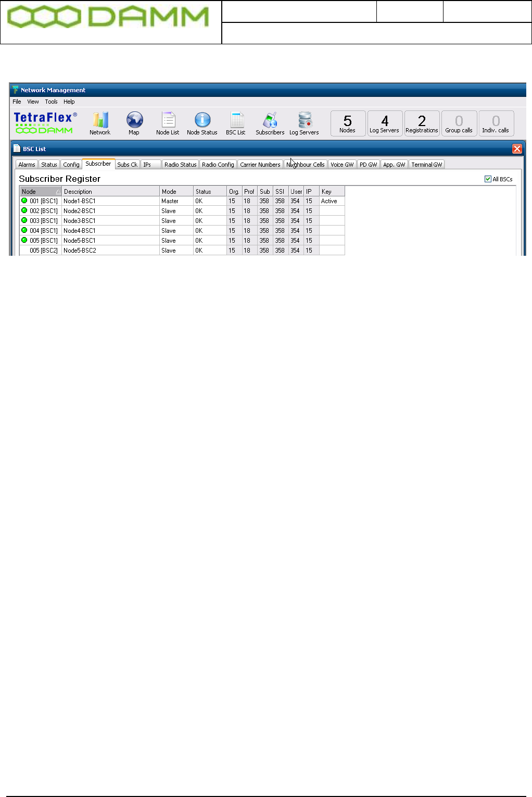
Task: Sort by the SSI column header
Action: pyautogui.click(x=281, y=192)
